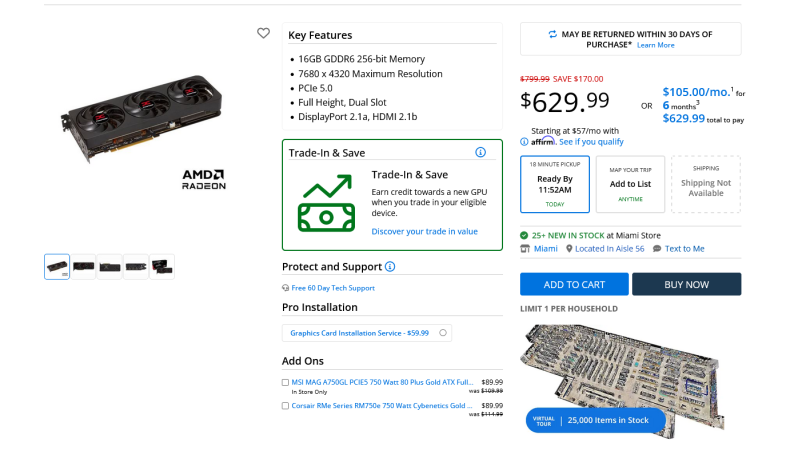Image resolution: width=810 pixels, height=463 pixels.
Task: Choose the 18 Minute Pickup option
Action: (555, 184)
